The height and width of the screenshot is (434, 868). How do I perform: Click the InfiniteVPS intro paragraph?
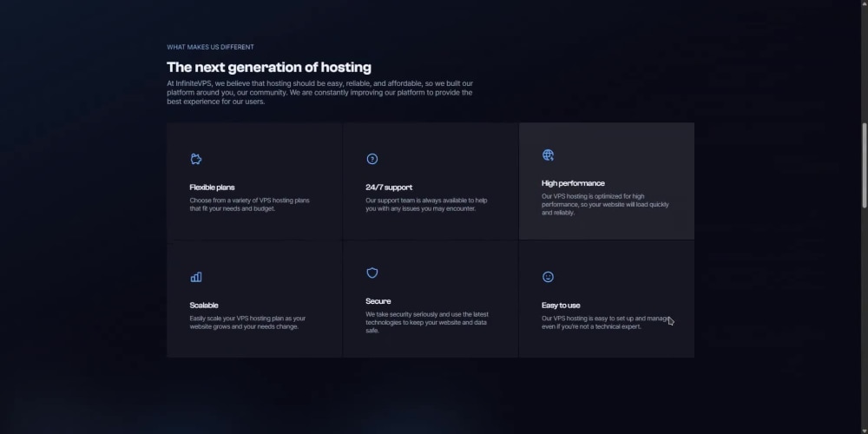tap(320, 93)
